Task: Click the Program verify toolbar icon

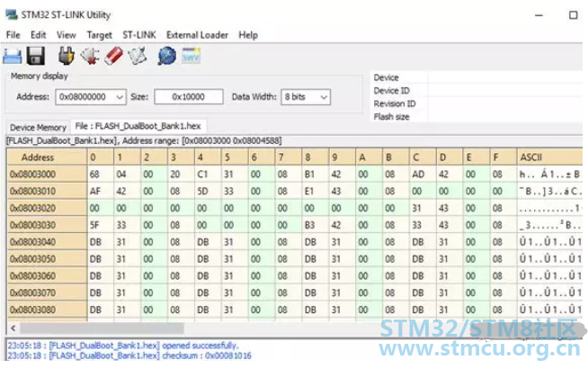Action: (138, 57)
